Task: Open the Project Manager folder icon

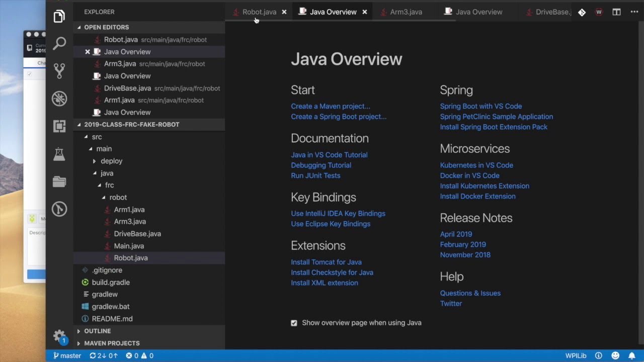Action: [x=59, y=182]
